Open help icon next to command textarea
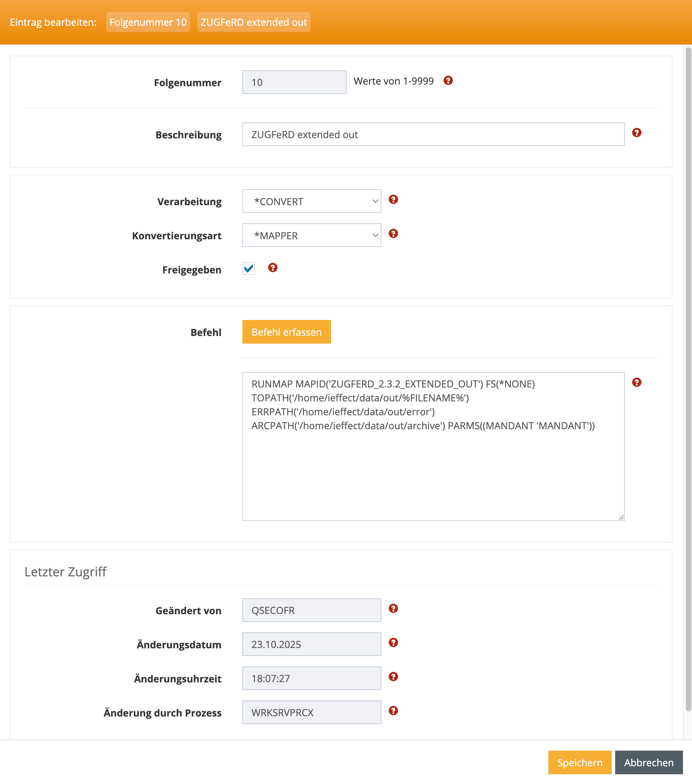 pyautogui.click(x=636, y=382)
